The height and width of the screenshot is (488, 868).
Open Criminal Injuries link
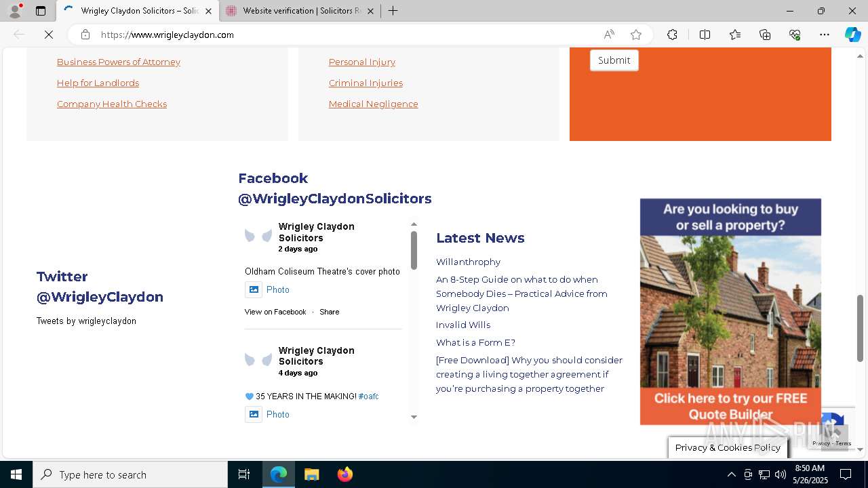366,83
